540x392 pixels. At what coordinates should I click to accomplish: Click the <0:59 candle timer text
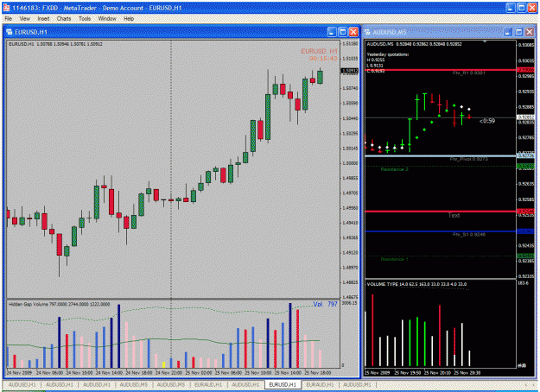[x=487, y=121]
